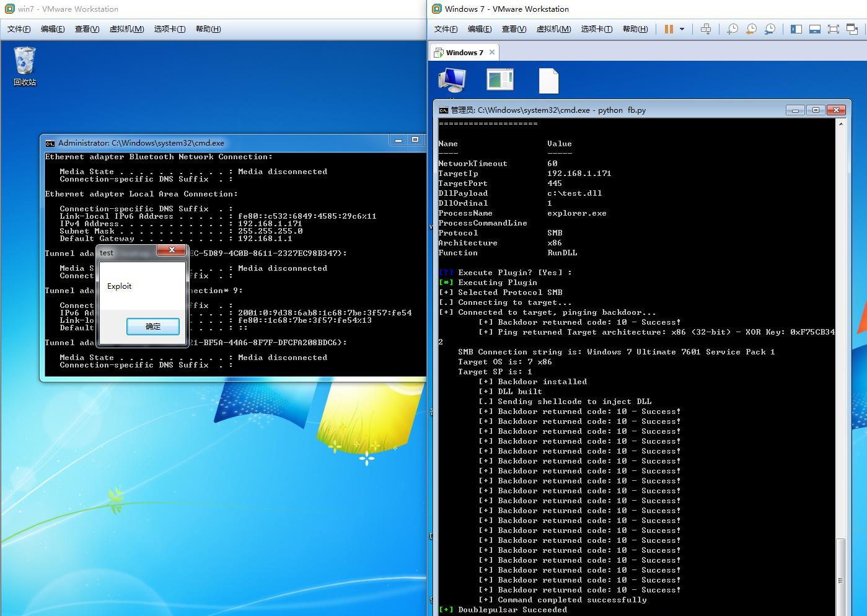Open the snapshot manager

tap(770, 29)
